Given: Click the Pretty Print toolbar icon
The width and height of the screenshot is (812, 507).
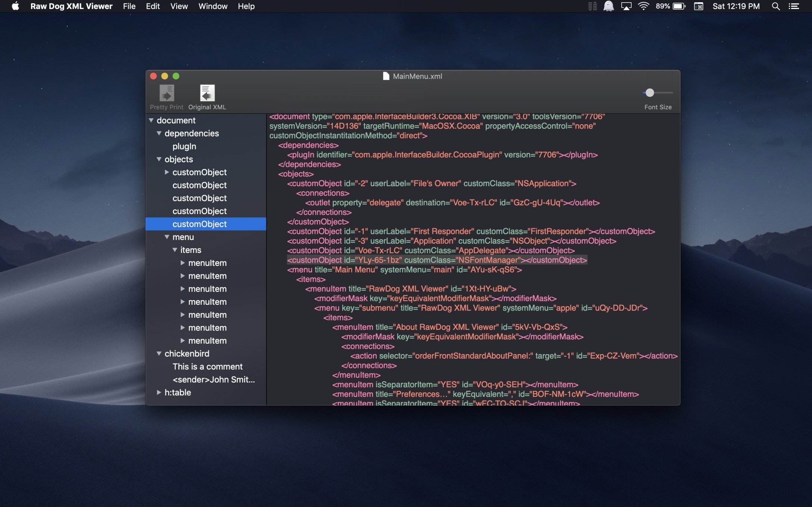Looking at the screenshot, I should tap(167, 93).
